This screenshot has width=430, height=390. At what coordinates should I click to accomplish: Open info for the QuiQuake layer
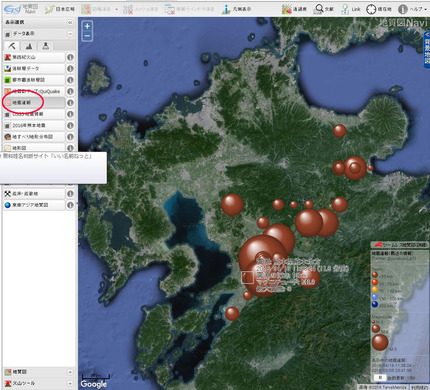coord(70,91)
